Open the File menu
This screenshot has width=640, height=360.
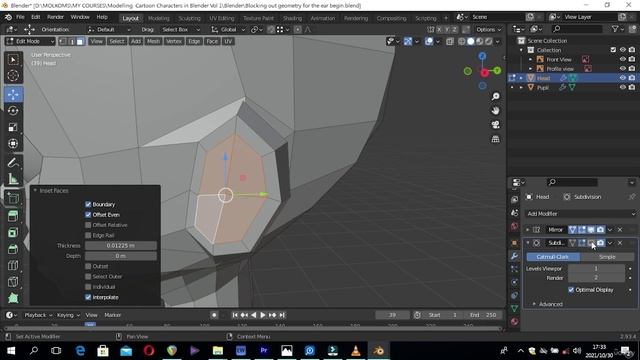(x=20, y=17)
